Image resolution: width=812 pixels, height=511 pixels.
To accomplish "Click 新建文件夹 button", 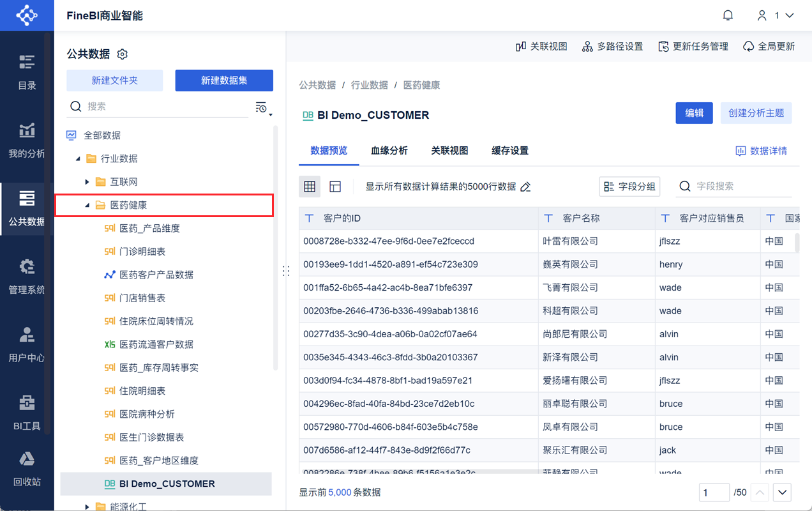I will [x=115, y=80].
